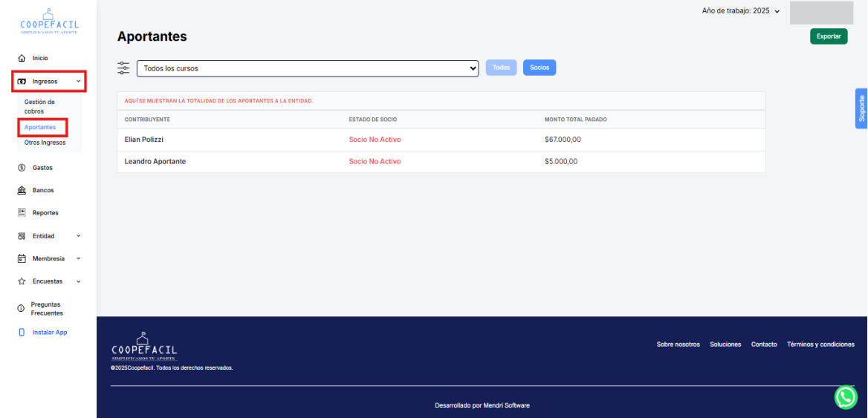Click the filter sliders icon
Image resolution: width=868 pixels, height=418 pixels.
(123, 68)
